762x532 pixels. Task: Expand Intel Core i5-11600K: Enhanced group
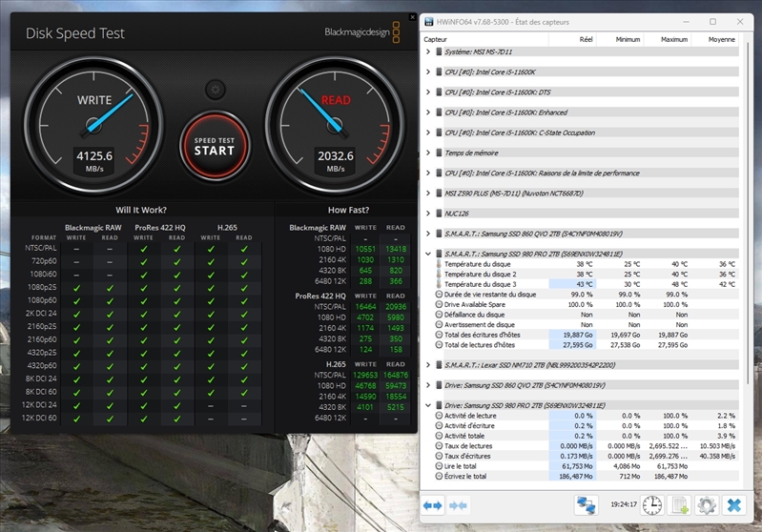tap(427, 113)
